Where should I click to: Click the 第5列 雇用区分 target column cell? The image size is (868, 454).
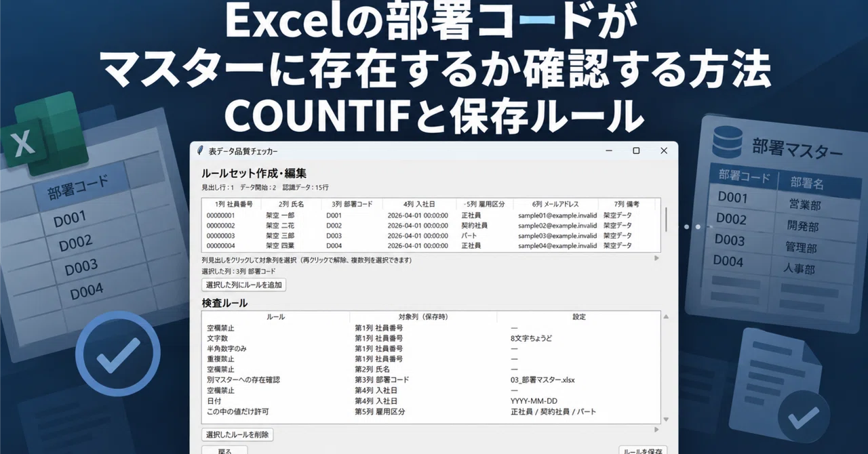point(379,411)
